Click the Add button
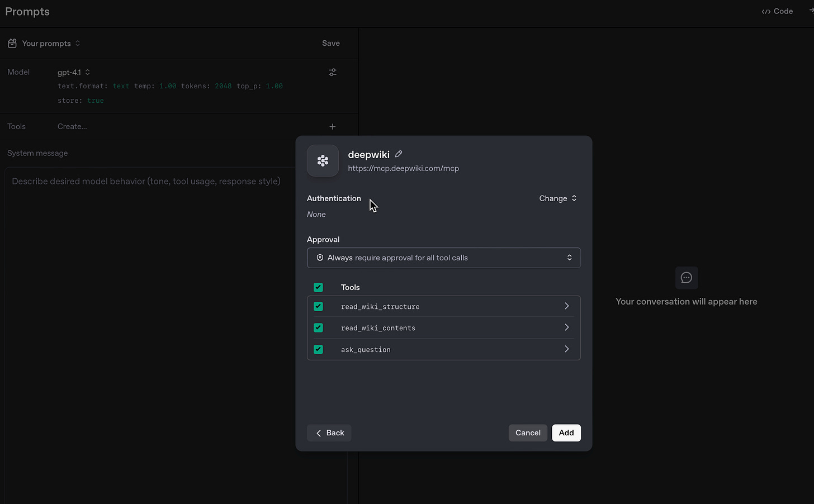Screen dimensions: 814x504 coord(566,433)
